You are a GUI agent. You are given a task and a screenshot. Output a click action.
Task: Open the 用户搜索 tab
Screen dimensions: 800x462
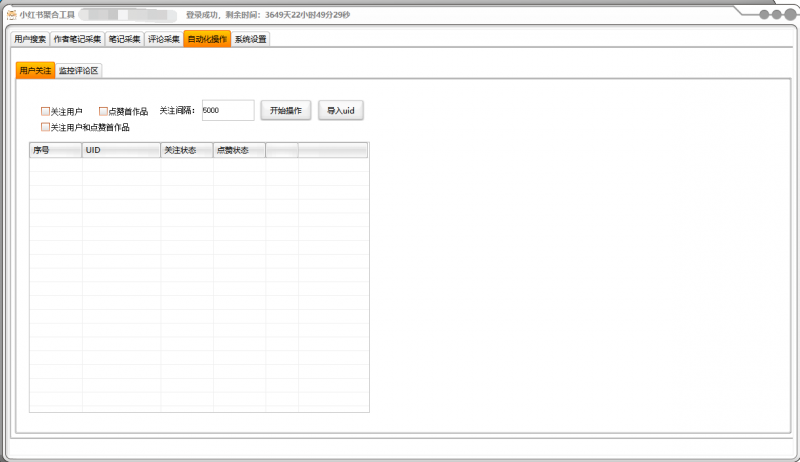pos(30,39)
